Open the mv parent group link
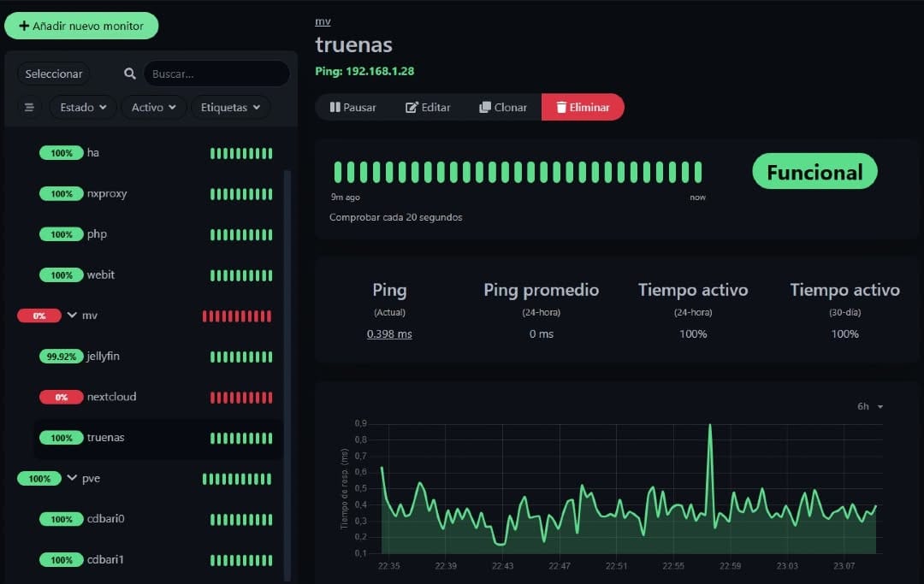Screen dimensions: 924x584 tap(323, 21)
